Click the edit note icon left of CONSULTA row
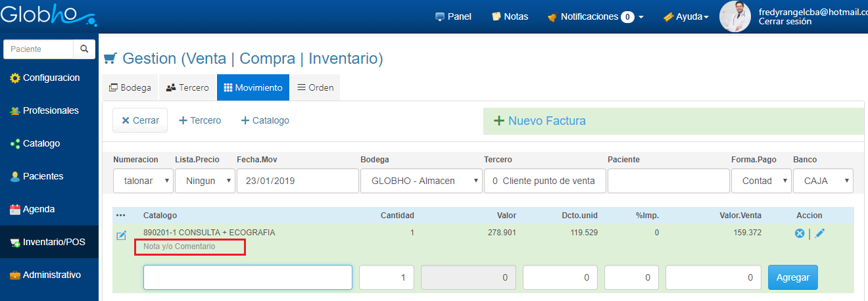This screenshot has height=301, width=868. click(122, 236)
